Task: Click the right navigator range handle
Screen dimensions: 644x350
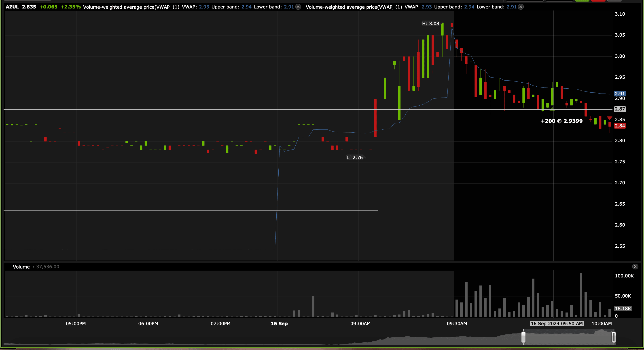Action: (614, 337)
